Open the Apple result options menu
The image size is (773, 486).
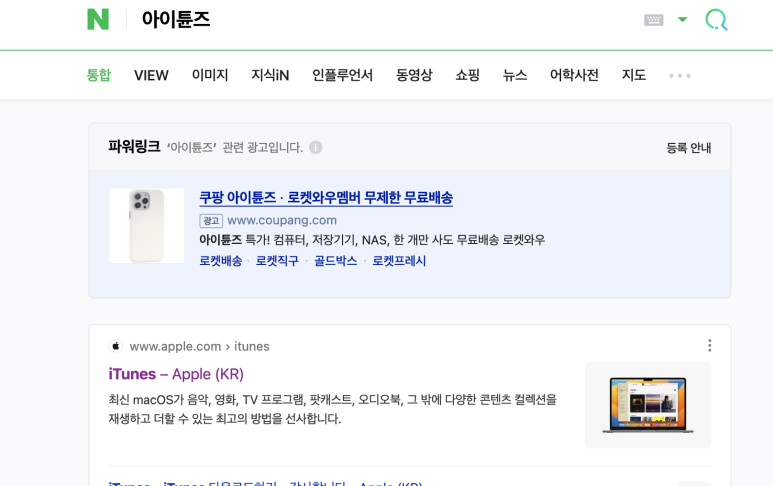point(709,346)
